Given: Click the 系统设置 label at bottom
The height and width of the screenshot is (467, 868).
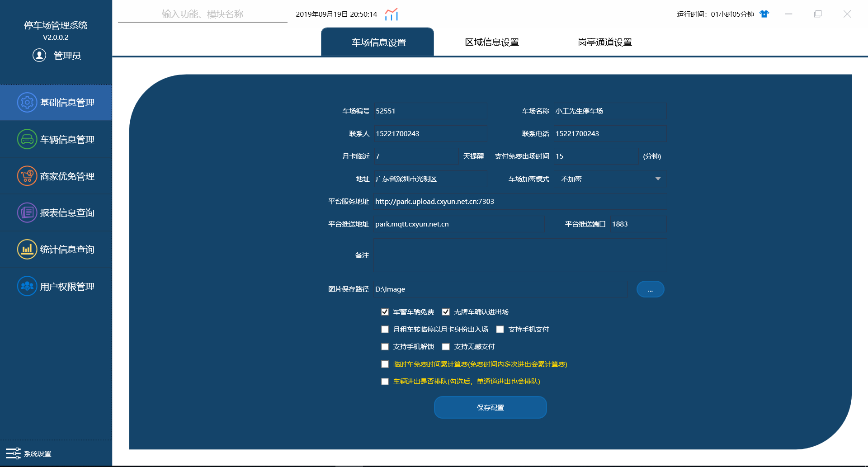Looking at the screenshot, I should click(38, 453).
